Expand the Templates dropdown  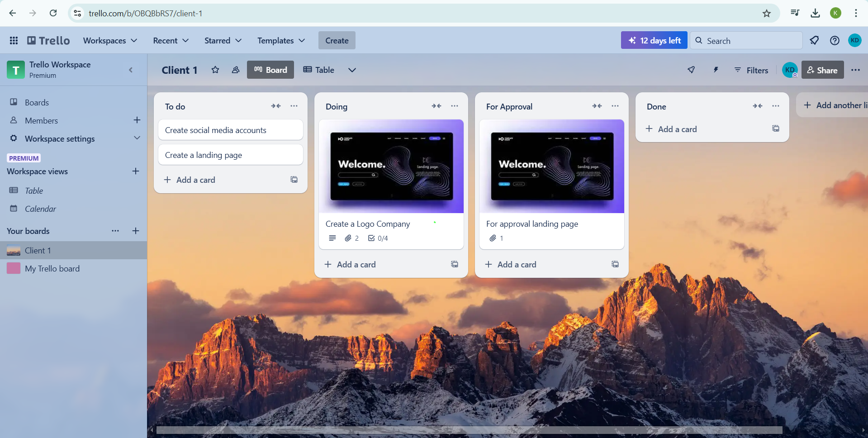click(x=281, y=41)
